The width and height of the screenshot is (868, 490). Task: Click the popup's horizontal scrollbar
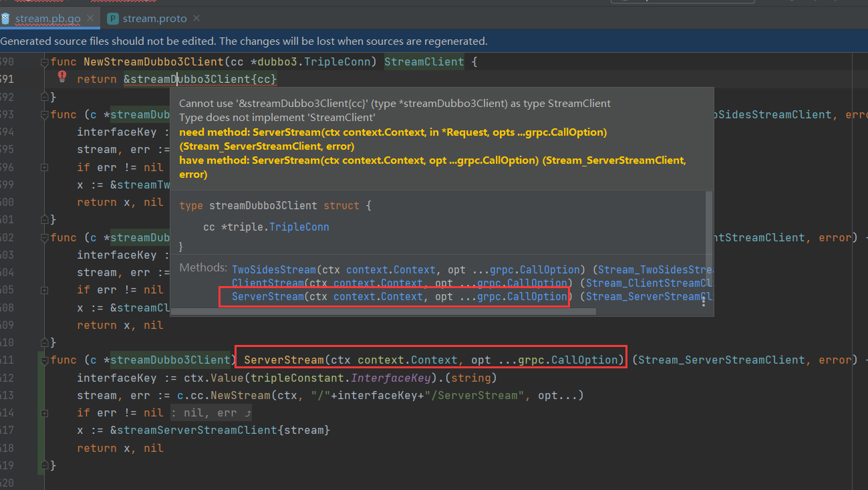(384, 312)
